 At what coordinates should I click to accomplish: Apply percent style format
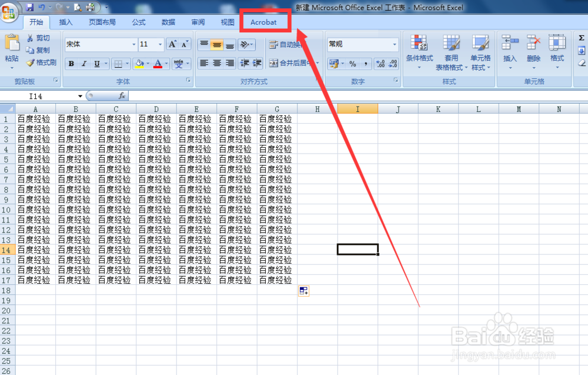pos(352,64)
